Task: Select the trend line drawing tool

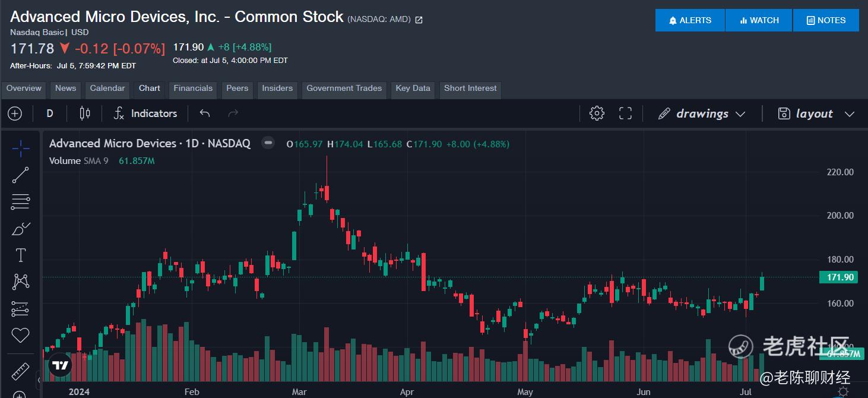Action: coord(20,175)
